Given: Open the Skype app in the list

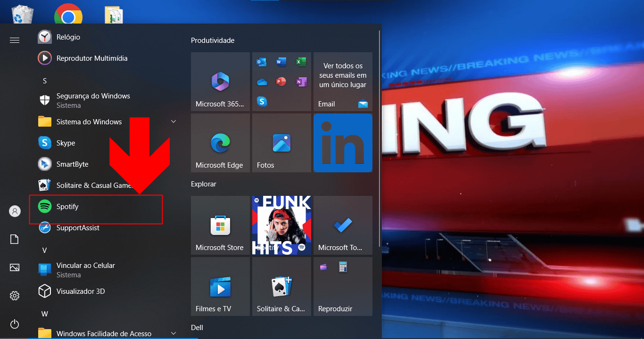Looking at the screenshot, I should (107, 143).
